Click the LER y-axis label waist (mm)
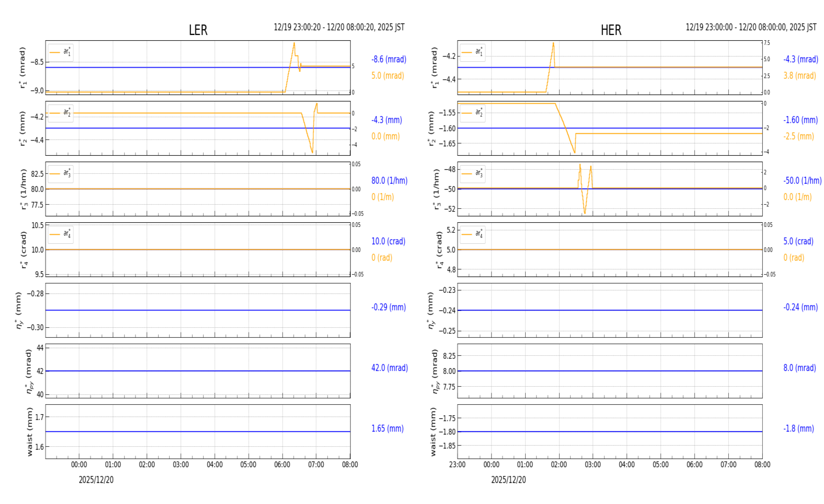The width and height of the screenshot is (824, 504). (x=30, y=432)
